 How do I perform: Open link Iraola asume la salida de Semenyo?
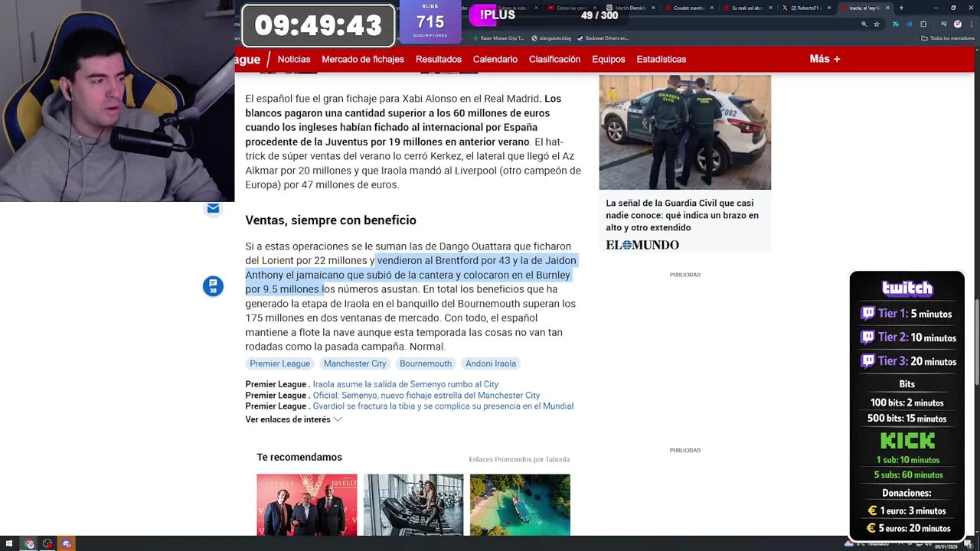406,384
